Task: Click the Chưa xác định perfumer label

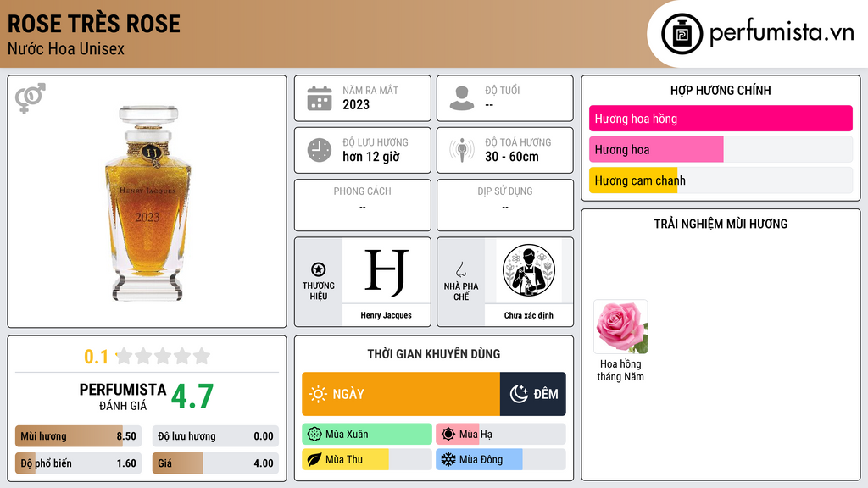Action: coord(529,315)
